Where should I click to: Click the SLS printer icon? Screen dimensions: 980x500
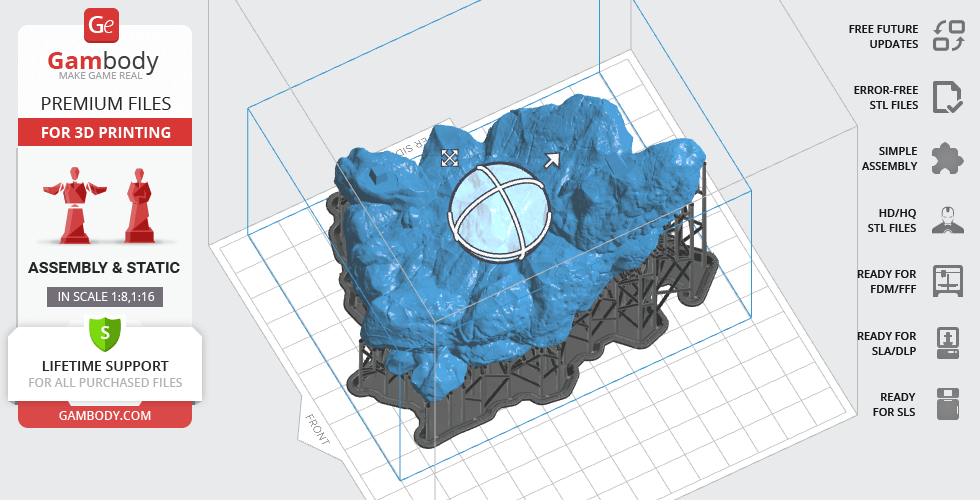(x=947, y=404)
